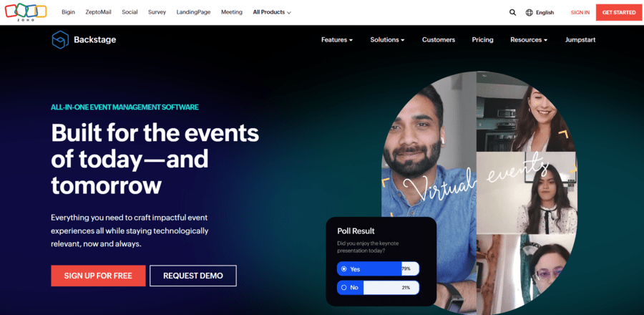The height and width of the screenshot is (315, 644).
Task: Open the Resources dropdown menu
Action: 529,40
